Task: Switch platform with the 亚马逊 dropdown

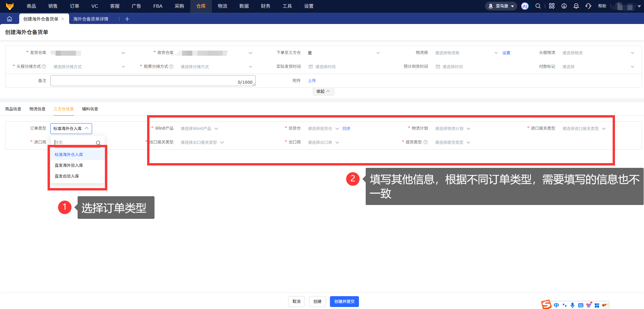Action: (501, 6)
